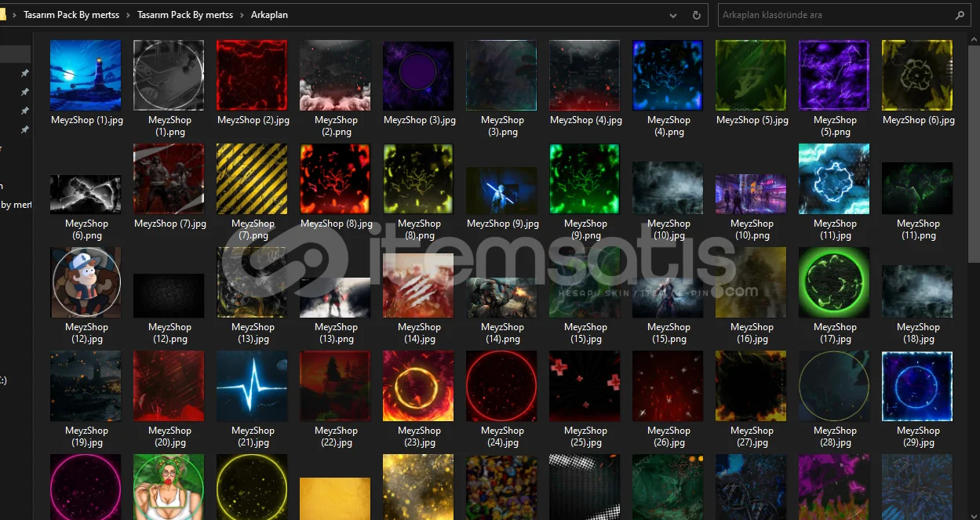The height and width of the screenshot is (520, 980).
Task: Select the Arkaplan breadcrumb segment
Action: click(269, 15)
